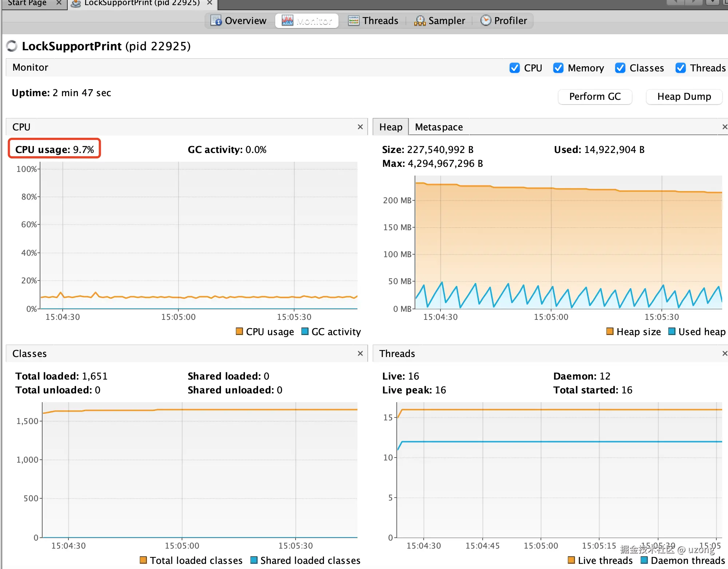The image size is (728, 569).
Task: Click the Perform GC button
Action: 595,97
